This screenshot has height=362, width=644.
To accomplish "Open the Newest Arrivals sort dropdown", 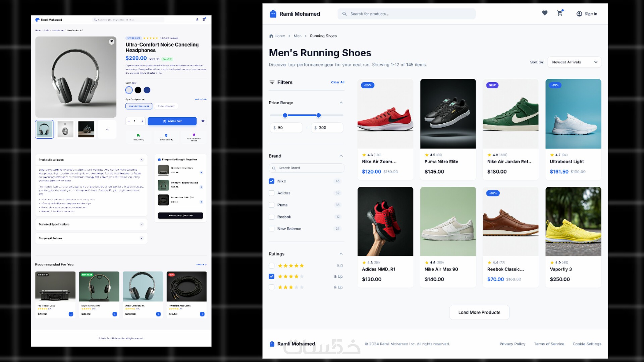I will pos(574,62).
